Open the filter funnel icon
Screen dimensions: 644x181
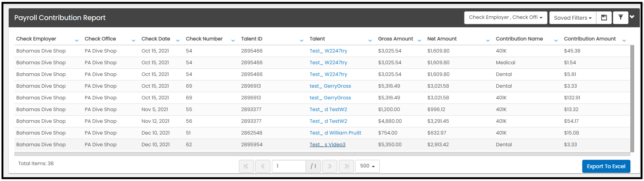(x=621, y=18)
